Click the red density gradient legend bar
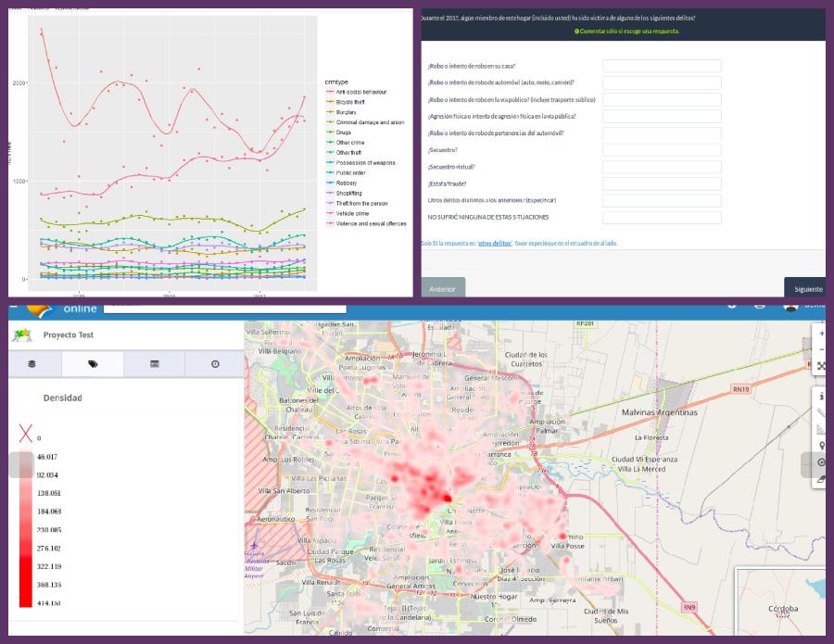 [25, 529]
